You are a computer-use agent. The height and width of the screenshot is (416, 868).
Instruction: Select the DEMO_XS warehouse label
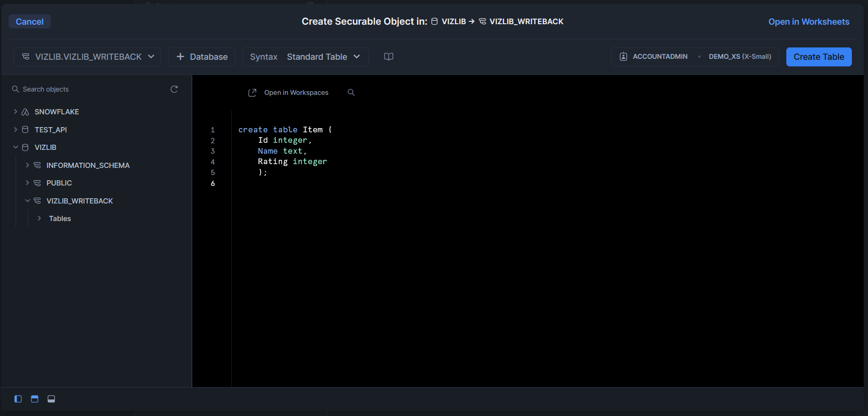click(x=740, y=56)
